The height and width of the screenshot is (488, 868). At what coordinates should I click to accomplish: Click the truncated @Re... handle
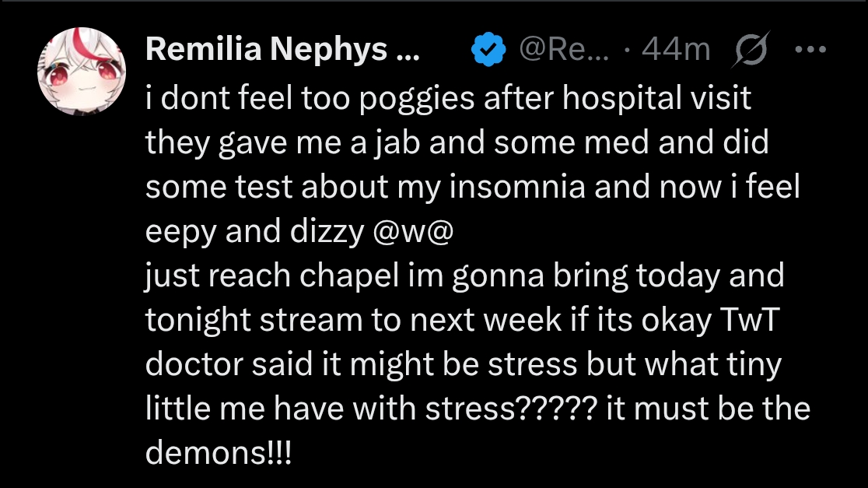pos(565,51)
